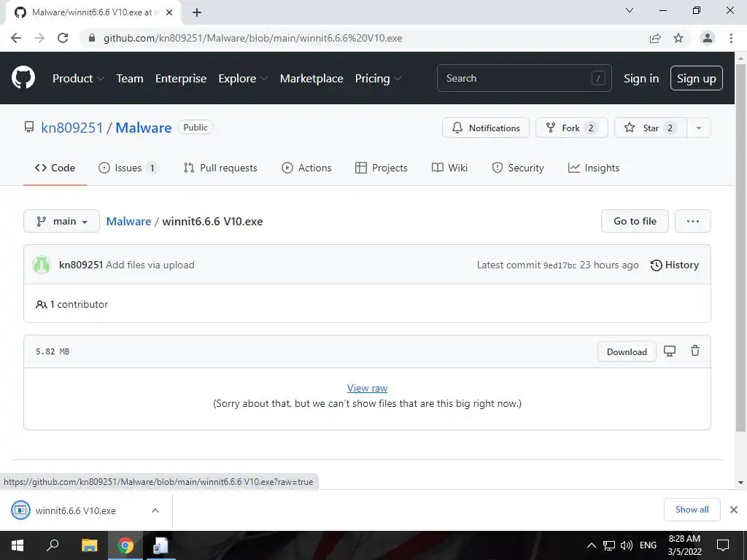
Task: Click the Download button
Action: click(x=627, y=352)
